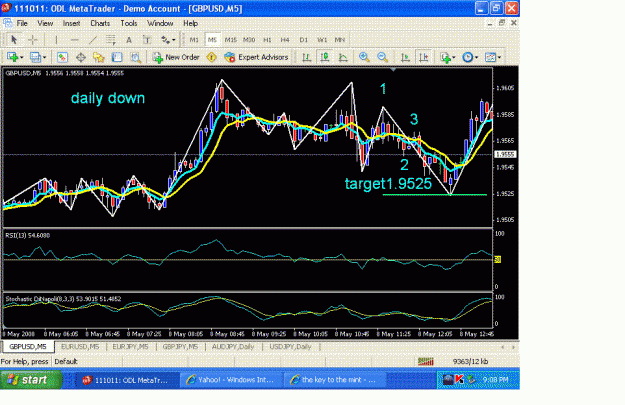
Task: Draw a horizontal line tool
Action: (74, 39)
